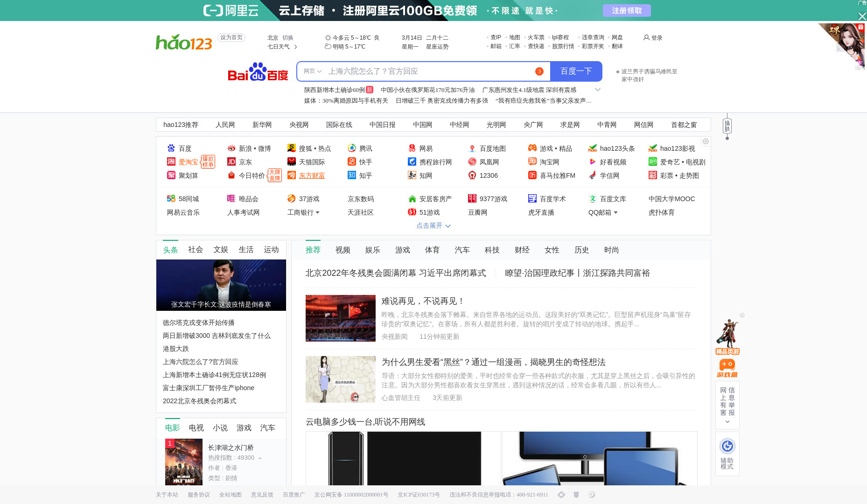
Task: Open the 人民网 link
Action: (x=225, y=125)
